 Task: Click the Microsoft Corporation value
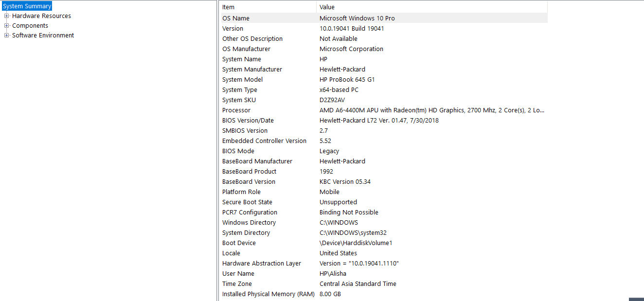coord(351,49)
